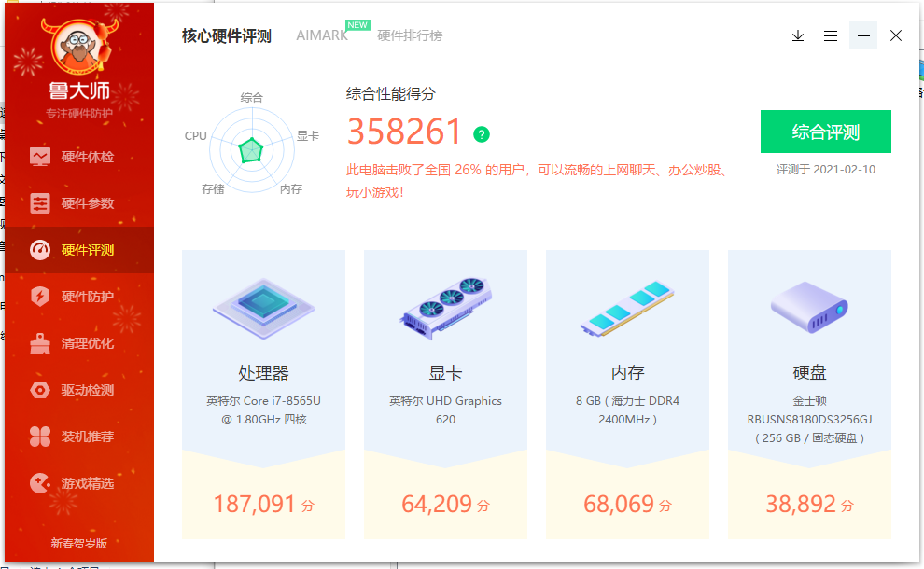Open 硬件体检 in the sidebar
The height and width of the screenshot is (569, 924).
click(79, 157)
